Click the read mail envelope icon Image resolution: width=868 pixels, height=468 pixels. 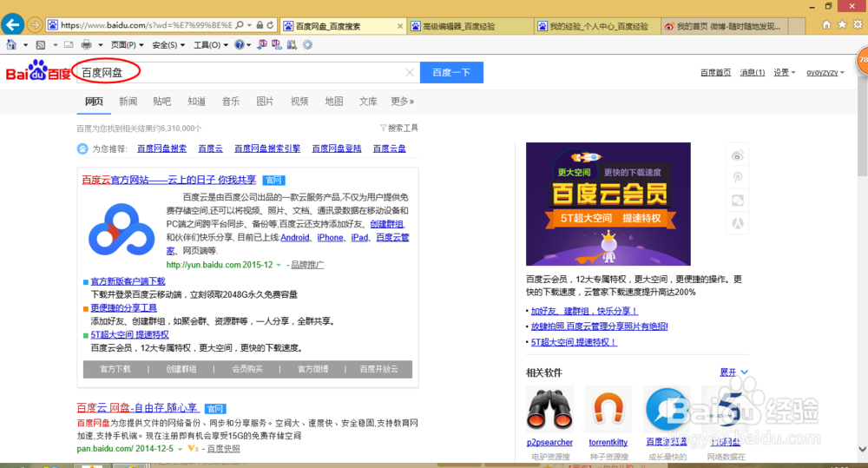pos(69,44)
